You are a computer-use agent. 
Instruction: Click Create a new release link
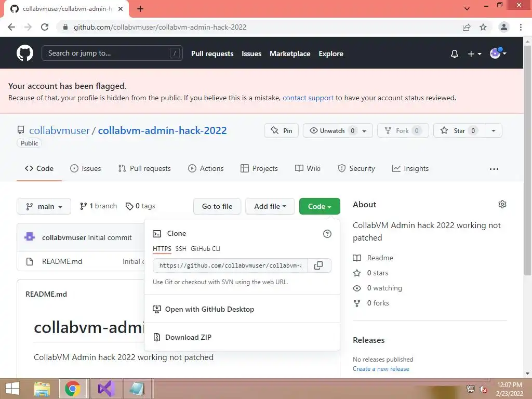pyautogui.click(x=381, y=369)
